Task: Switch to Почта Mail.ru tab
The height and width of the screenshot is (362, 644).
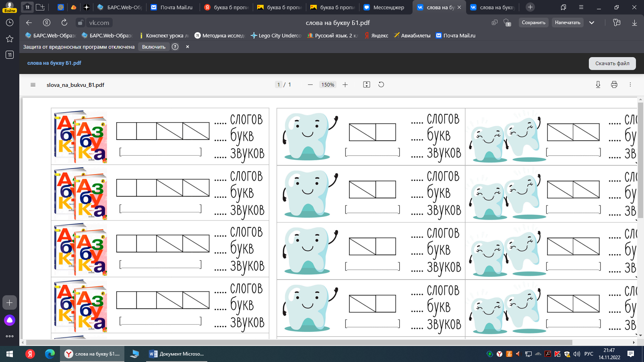Action: (x=172, y=7)
